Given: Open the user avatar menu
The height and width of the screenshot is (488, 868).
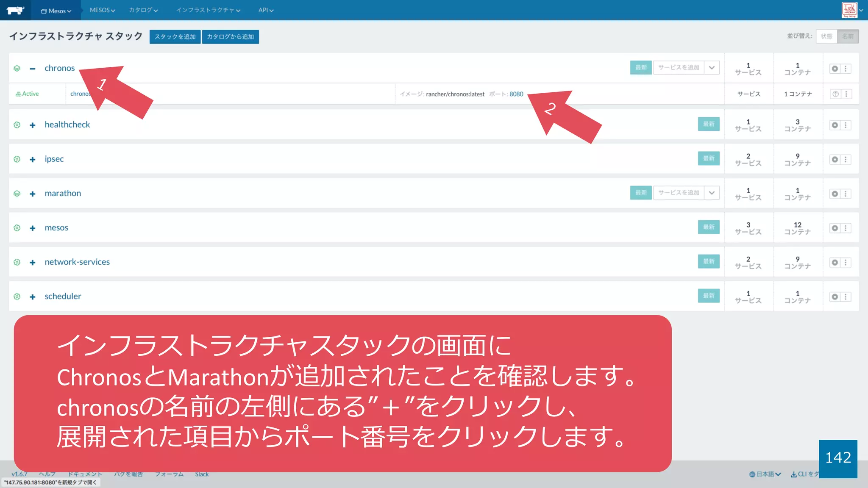Looking at the screenshot, I should coord(852,10).
